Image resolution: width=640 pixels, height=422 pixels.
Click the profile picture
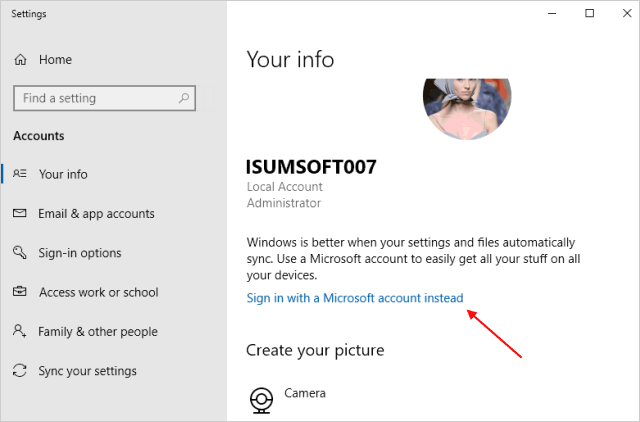point(467,109)
